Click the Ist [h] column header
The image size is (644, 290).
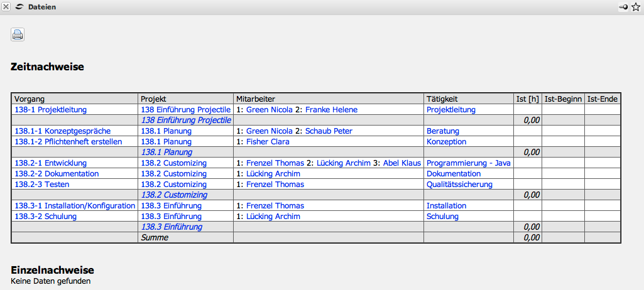(528, 99)
